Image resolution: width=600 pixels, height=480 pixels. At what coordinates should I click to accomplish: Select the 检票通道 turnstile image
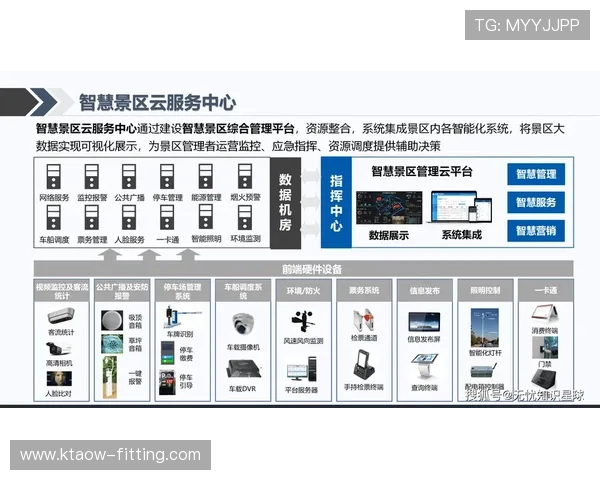coord(364,320)
